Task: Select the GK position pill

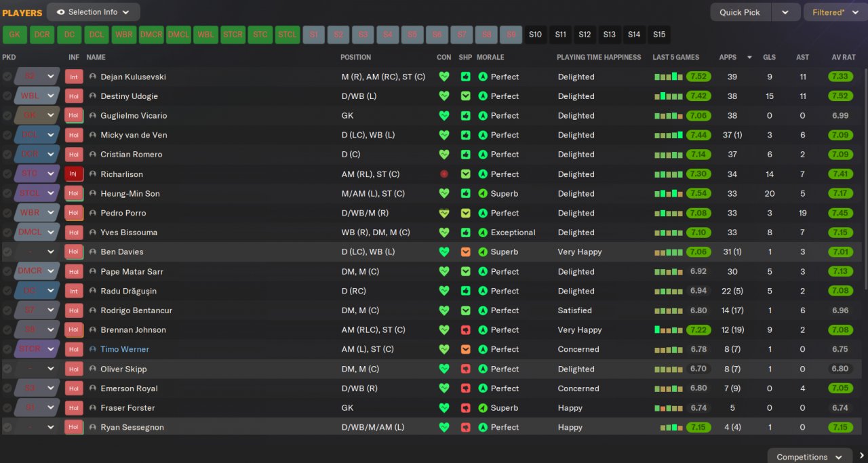Action: coord(14,35)
